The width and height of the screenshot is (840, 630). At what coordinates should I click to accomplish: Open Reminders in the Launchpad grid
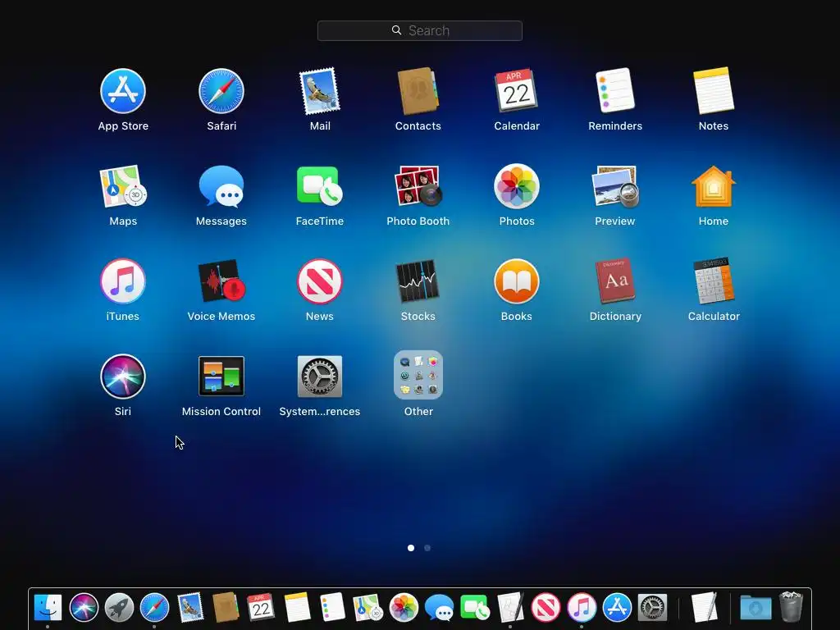click(615, 90)
